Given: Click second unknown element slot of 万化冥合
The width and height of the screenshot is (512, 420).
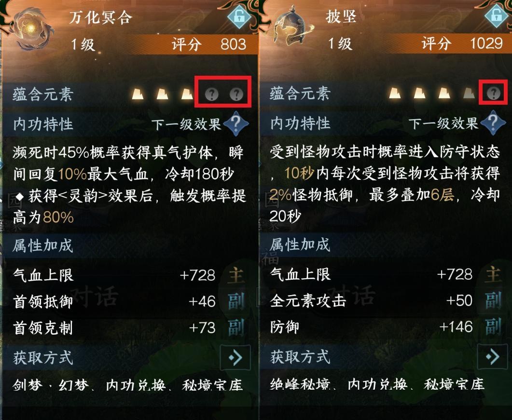Looking at the screenshot, I should pyautogui.click(x=236, y=95).
